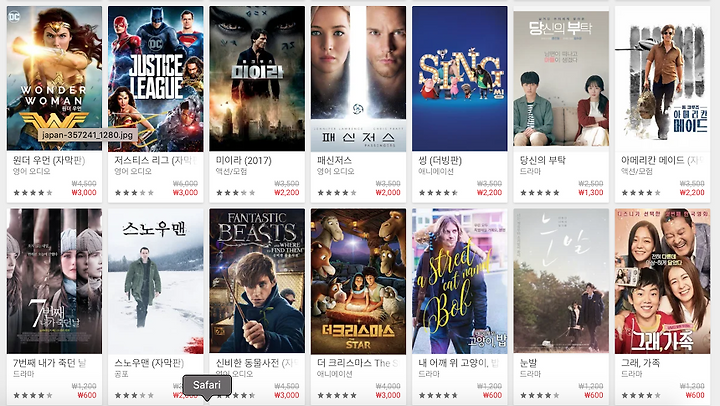
Task: Click the 7번째 내가 죽던 날 title
Action: (x=49, y=363)
